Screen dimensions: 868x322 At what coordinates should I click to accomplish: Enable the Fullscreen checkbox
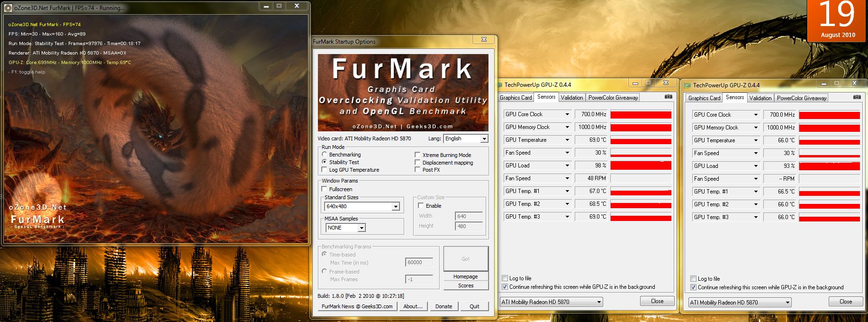(x=325, y=189)
